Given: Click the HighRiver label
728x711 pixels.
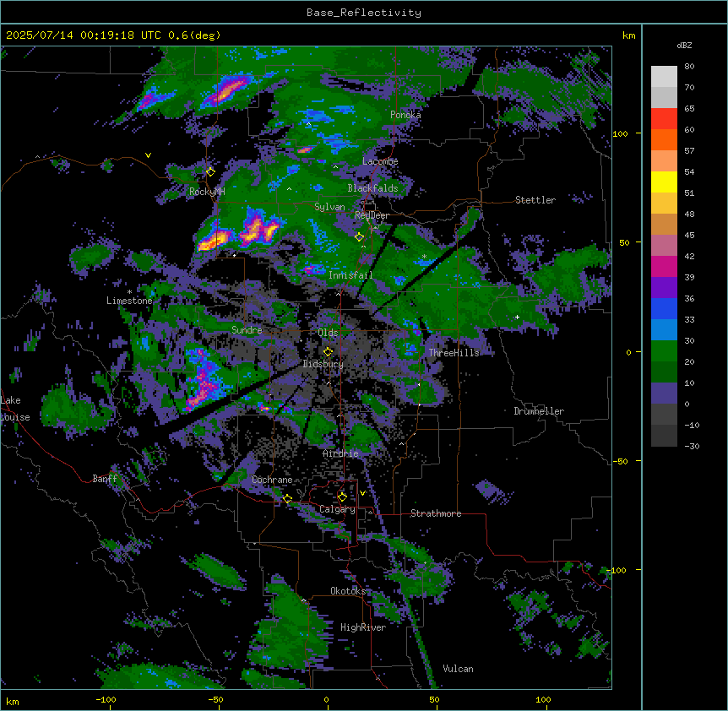Looking at the screenshot, I should (363, 627).
